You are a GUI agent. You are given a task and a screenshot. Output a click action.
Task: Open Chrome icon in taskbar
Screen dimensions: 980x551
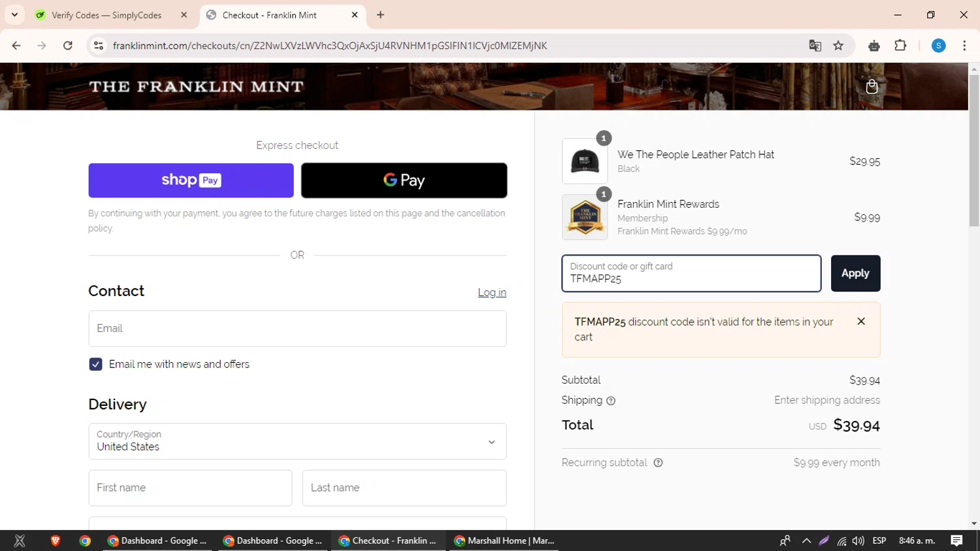point(85,541)
